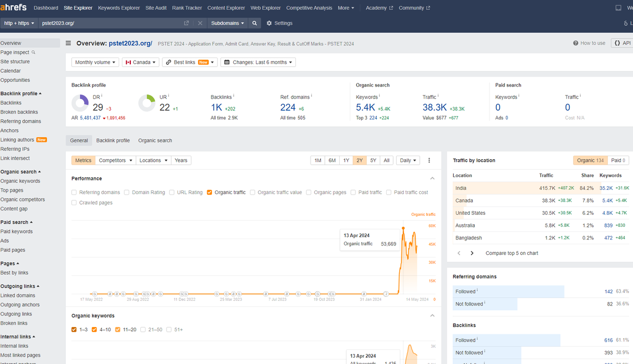Image resolution: width=633 pixels, height=364 pixels.
Task: Click the monitor icon in top bar
Action: (618, 8)
